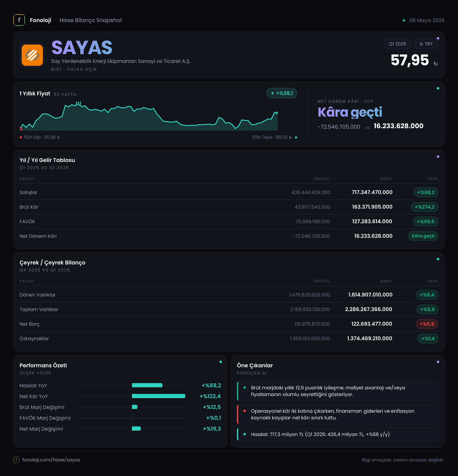Click the Net Kâr YoY performance bar

coord(159,396)
